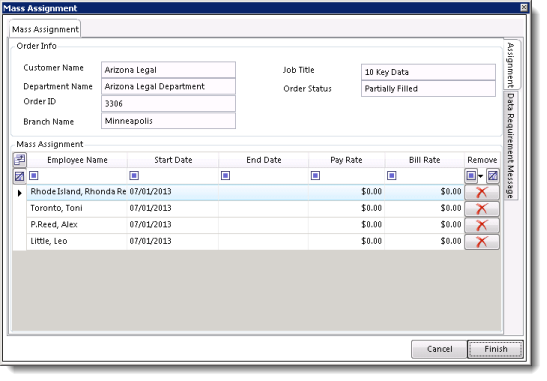
Task: Click Start Date filter operator icon
Action: (134, 175)
